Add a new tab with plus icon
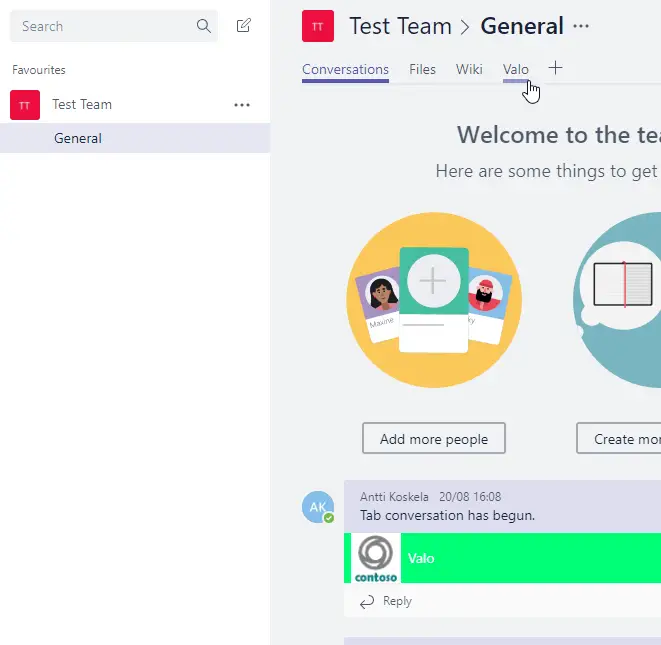661x645 pixels. 556,68
